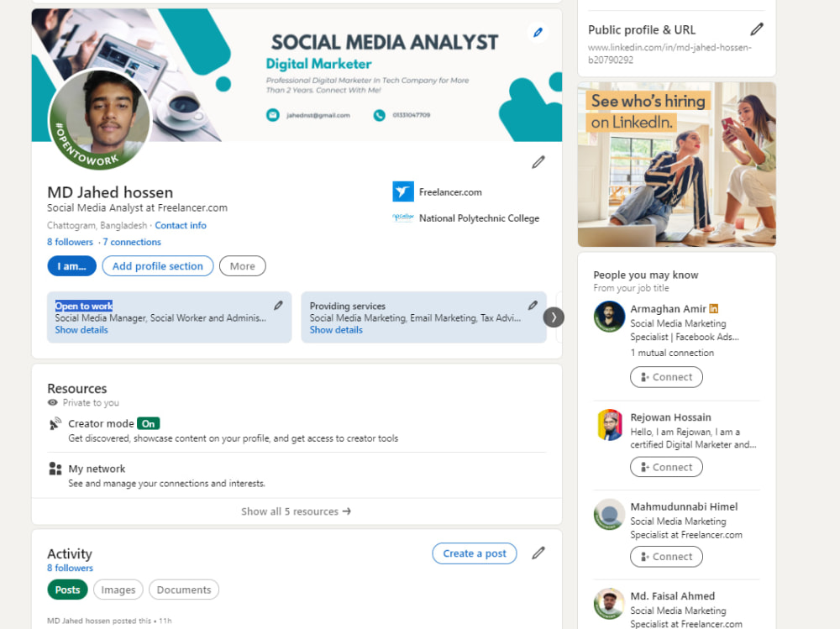This screenshot has width=840, height=629.
Task: View the 8 followers link under location
Action: pyautogui.click(x=70, y=242)
